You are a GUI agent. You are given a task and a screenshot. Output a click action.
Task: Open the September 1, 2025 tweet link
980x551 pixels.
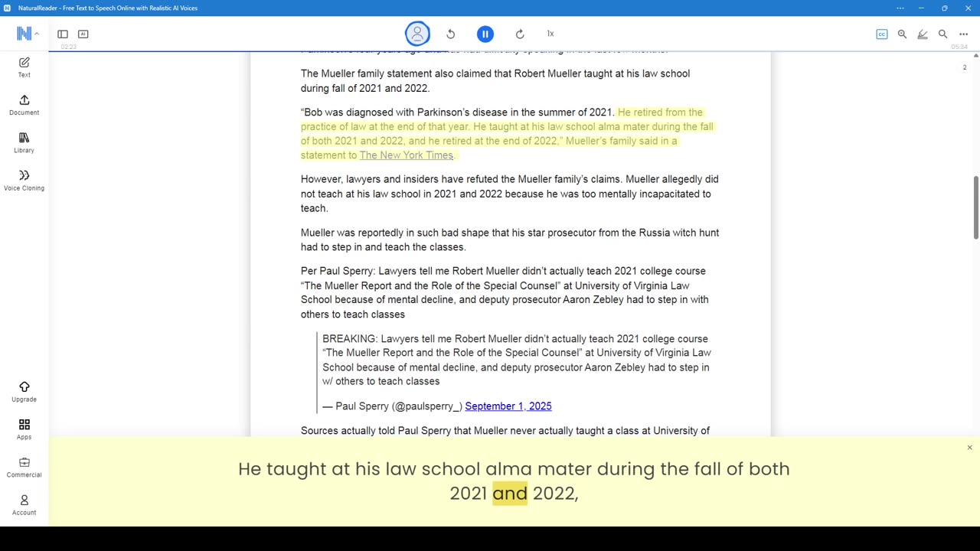click(508, 406)
